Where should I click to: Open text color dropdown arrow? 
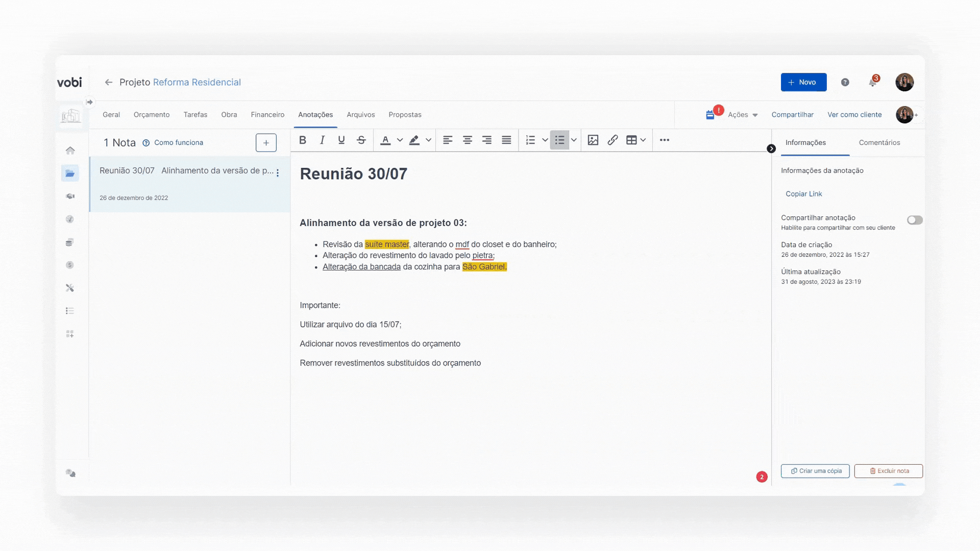click(x=400, y=140)
